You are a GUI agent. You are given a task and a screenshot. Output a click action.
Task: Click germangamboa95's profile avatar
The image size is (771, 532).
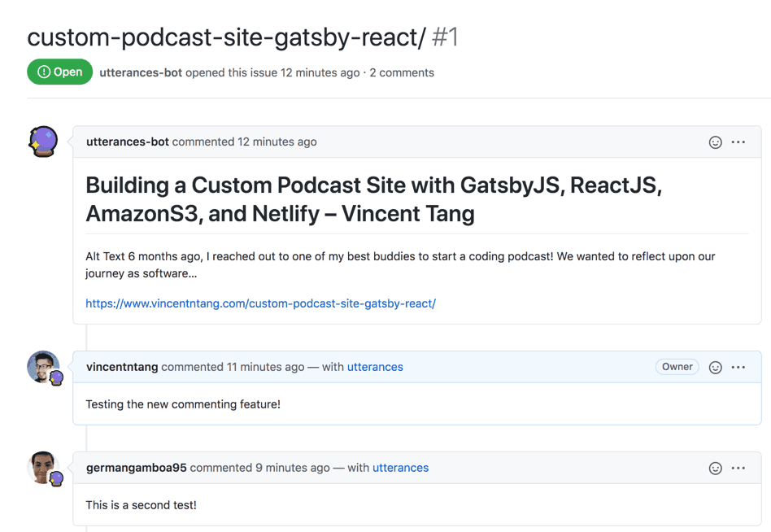click(x=43, y=468)
